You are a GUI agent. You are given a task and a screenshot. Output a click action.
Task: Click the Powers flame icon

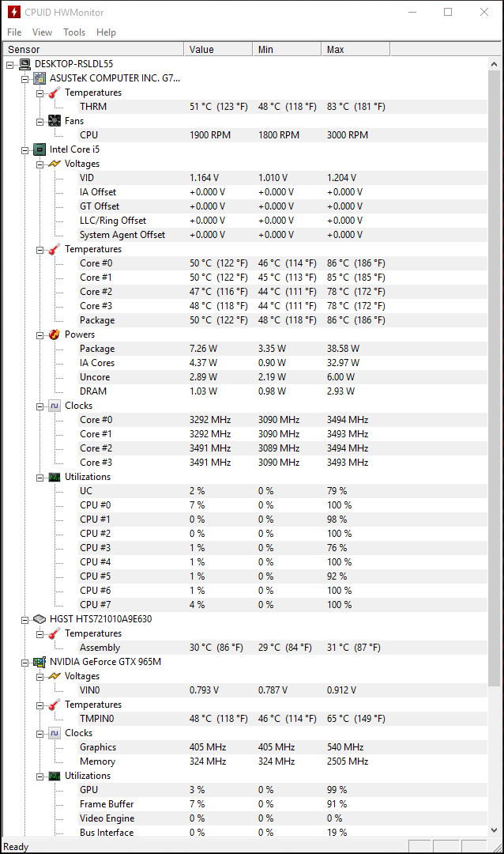tap(54, 334)
